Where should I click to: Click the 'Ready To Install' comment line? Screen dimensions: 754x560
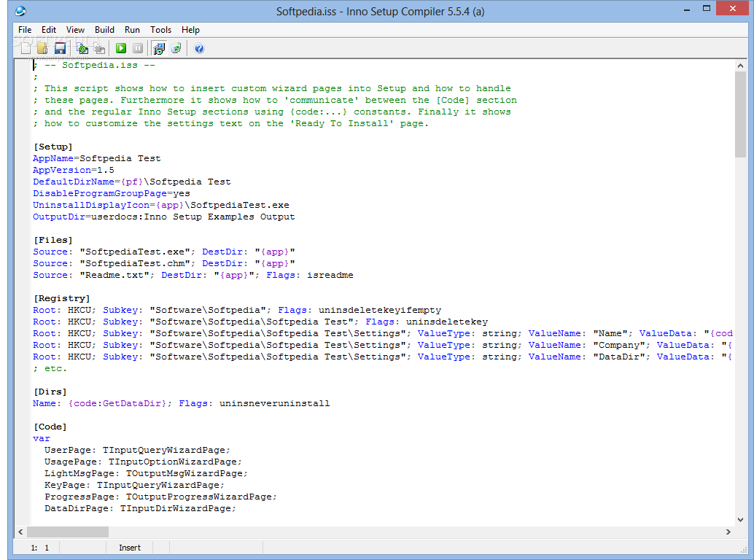coord(231,123)
